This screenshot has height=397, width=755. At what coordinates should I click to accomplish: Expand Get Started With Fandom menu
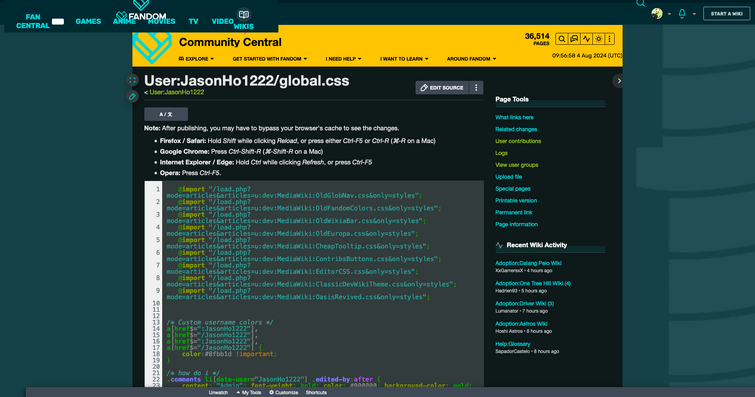coord(270,59)
